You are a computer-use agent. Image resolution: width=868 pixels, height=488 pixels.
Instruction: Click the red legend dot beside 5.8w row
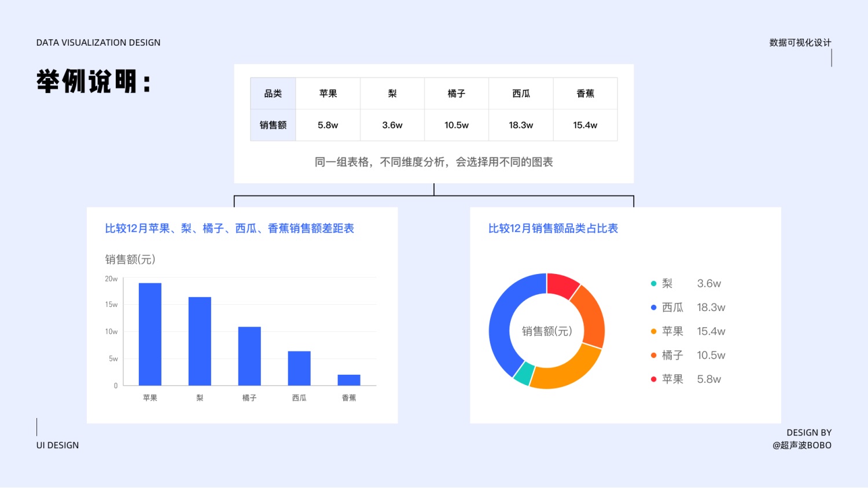(653, 379)
